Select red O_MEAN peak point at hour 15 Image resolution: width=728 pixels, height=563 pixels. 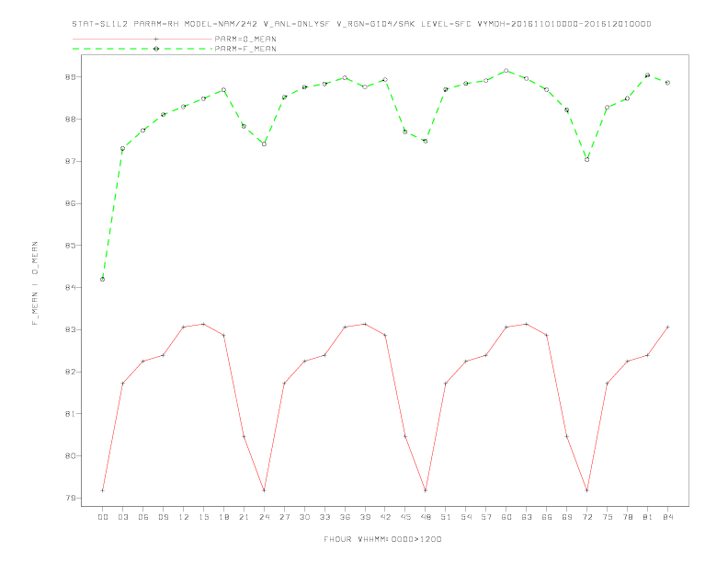(x=203, y=324)
